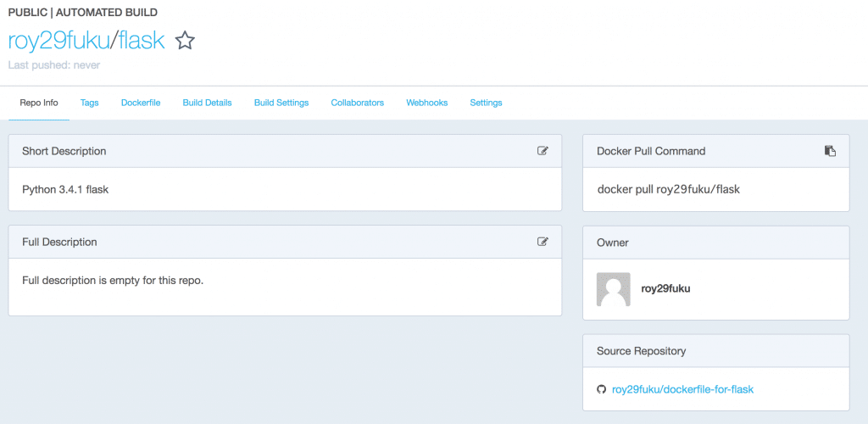Edit the Short Description with pencil icon
Screen dimensions: 868x424
(543, 151)
